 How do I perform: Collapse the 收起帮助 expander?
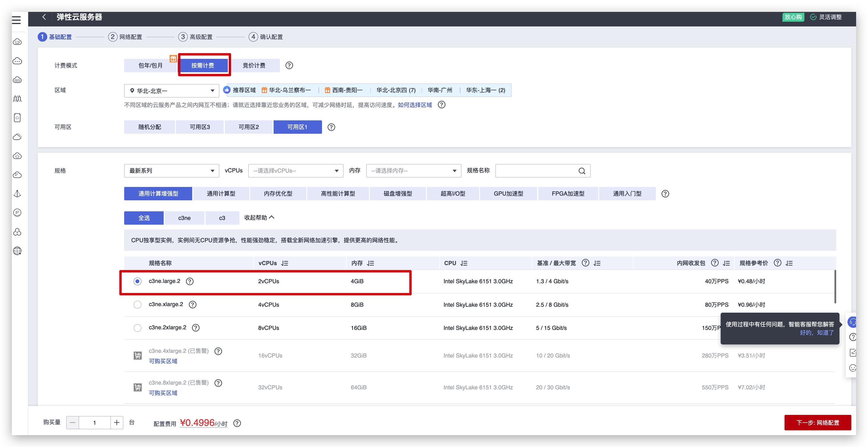pos(259,218)
